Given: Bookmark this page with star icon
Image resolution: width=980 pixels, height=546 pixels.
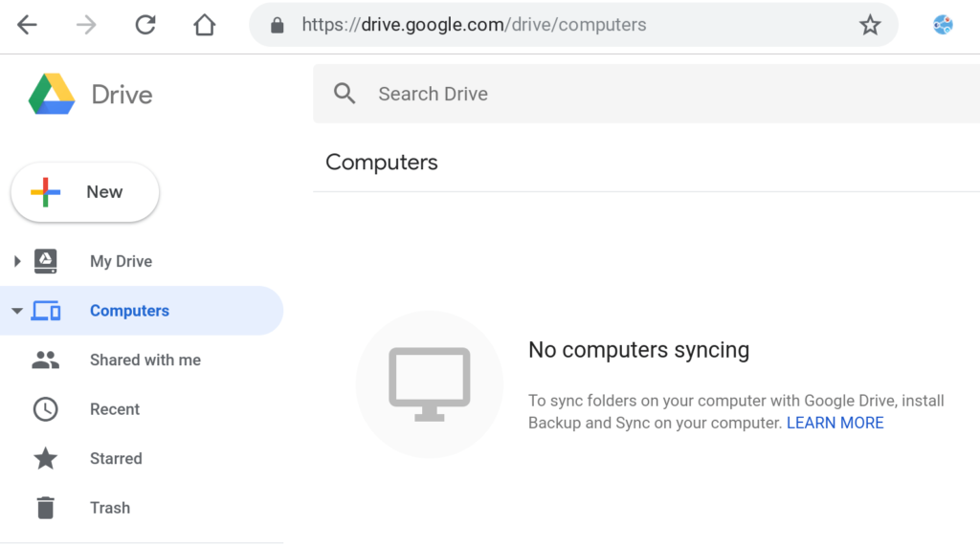Looking at the screenshot, I should 869,25.
